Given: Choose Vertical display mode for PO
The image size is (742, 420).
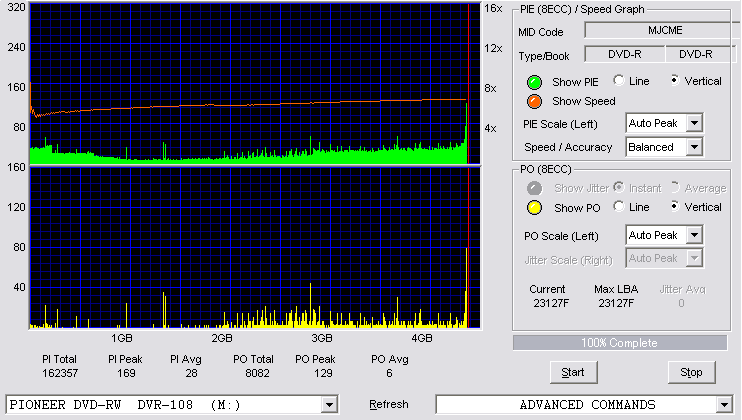Looking at the screenshot, I should click(x=676, y=207).
